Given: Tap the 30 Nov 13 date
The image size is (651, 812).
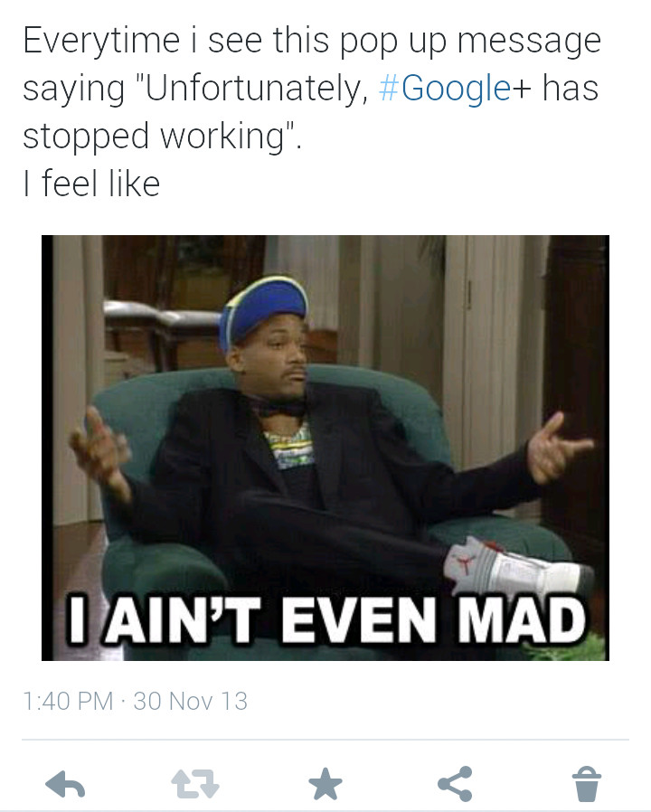Looking at the screenshot, I should tap(191, 701).
